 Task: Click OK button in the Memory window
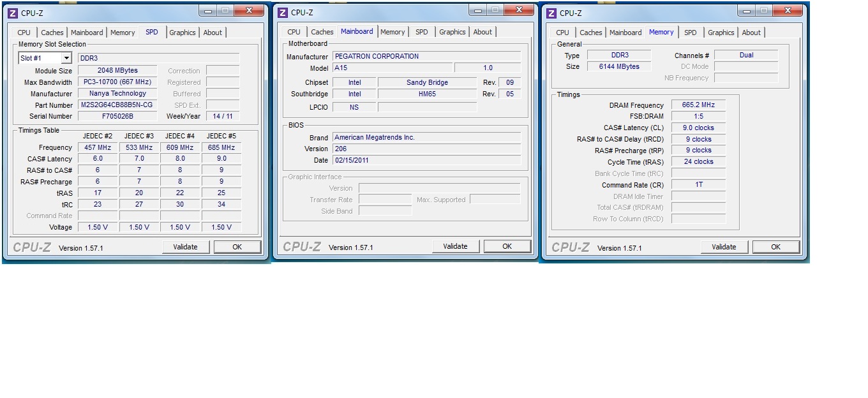pyautogui.click(x=775, y=247)
